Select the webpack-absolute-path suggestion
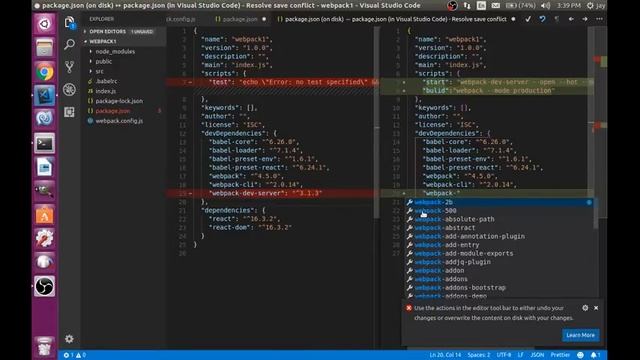This screenshot has height=360, width=640. [x=499, y=220]
